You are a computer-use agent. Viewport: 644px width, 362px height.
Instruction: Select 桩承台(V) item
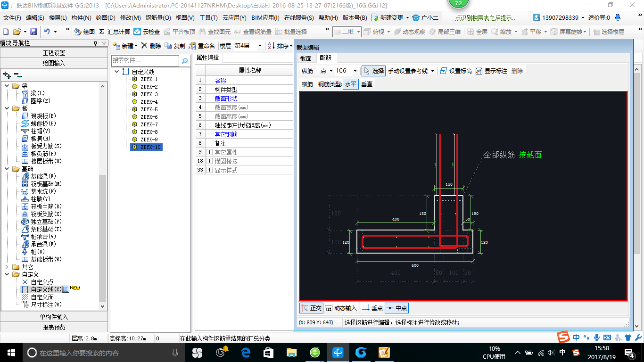tap(44, 237)
